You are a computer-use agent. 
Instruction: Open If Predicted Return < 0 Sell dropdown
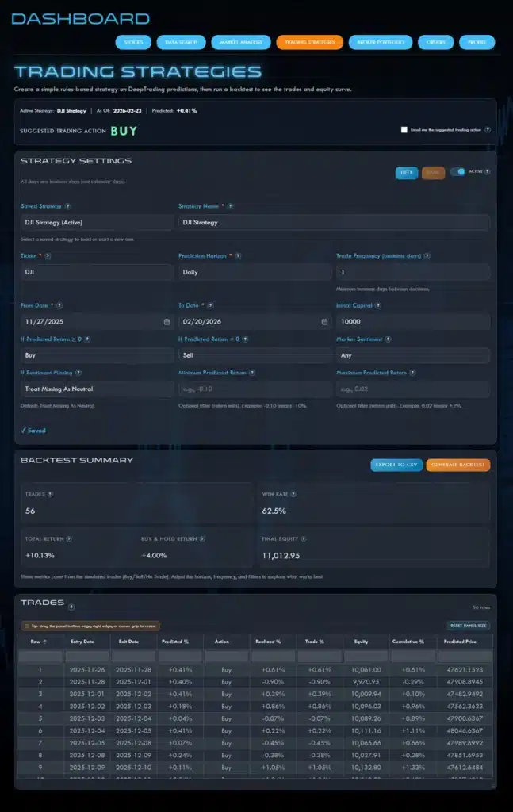click(255, 356)
